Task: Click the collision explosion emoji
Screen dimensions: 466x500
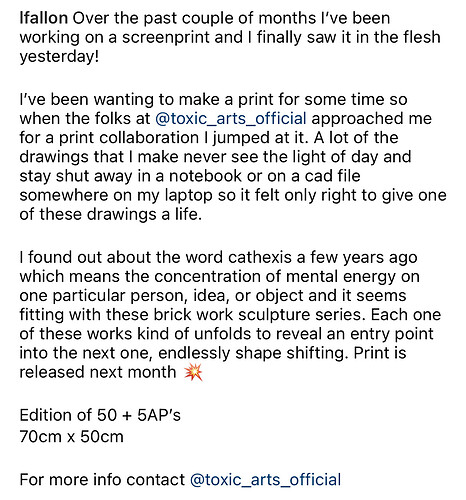Action: 193,372
